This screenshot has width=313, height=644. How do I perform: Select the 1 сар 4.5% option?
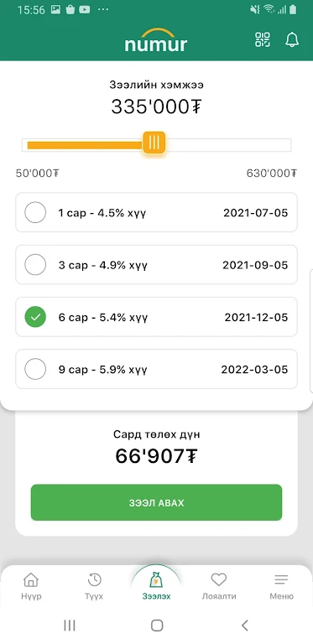tap(156, 212)
